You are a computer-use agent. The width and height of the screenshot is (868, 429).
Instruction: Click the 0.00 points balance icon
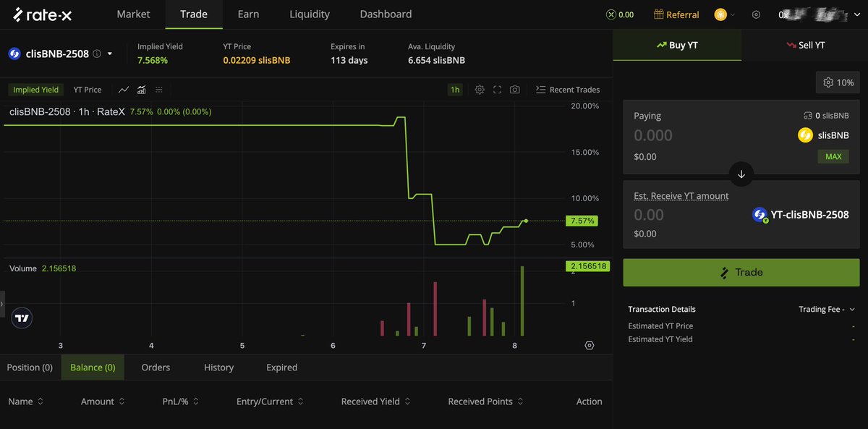(611, 14)
